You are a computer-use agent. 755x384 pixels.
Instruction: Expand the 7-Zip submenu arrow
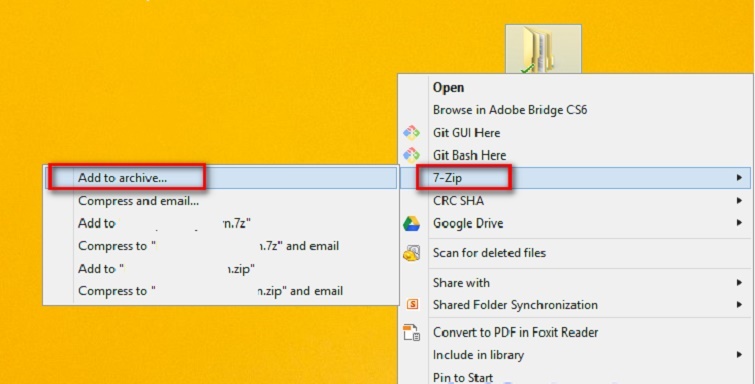coord(739,178)
